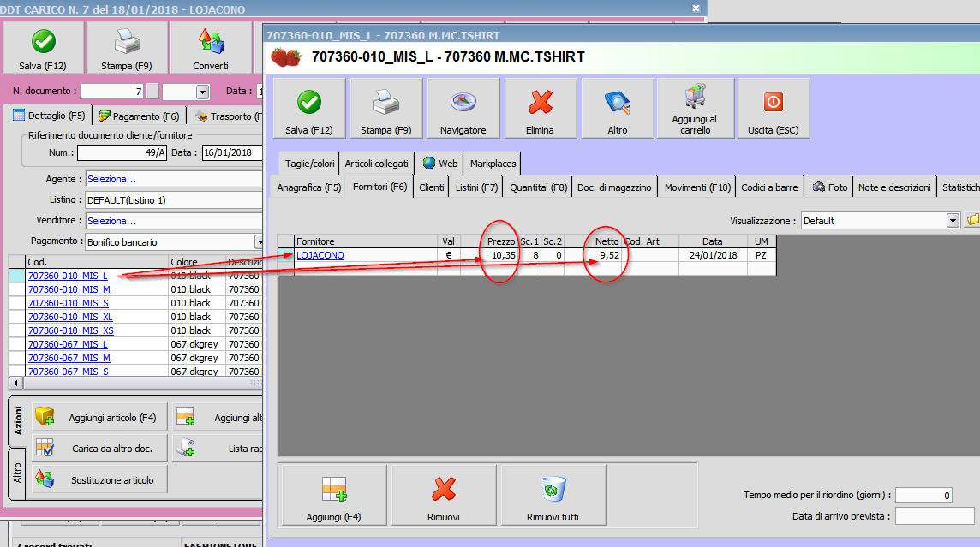Open article 707360-010_MIS_XL link
The image size is (980, 547).
[70, 317]
